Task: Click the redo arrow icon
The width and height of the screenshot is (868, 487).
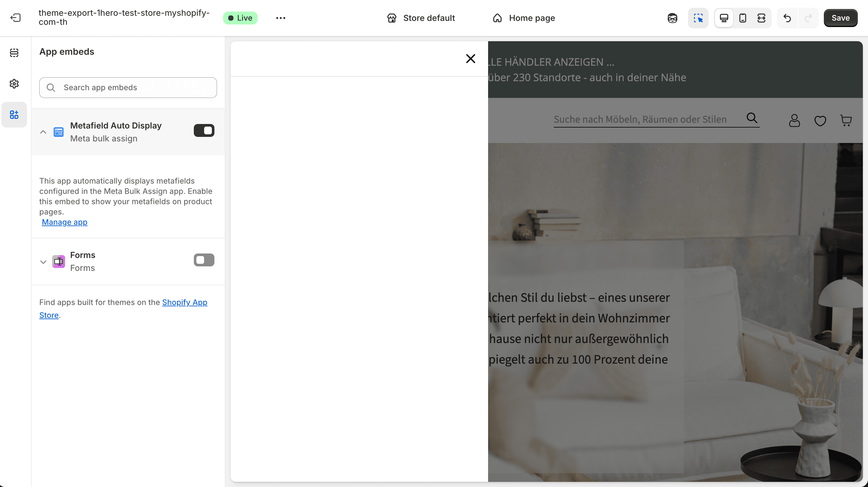Action: [809, 18]
